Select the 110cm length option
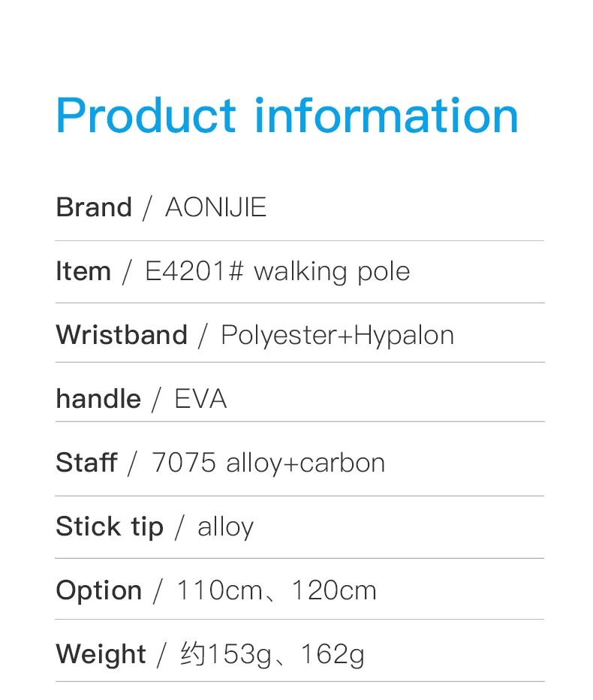 [x=219, y=590]
